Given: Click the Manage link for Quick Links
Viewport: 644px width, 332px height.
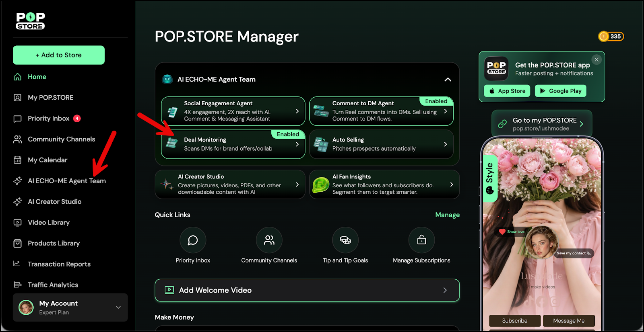Looking at the screenshot, I should (447, 215).
